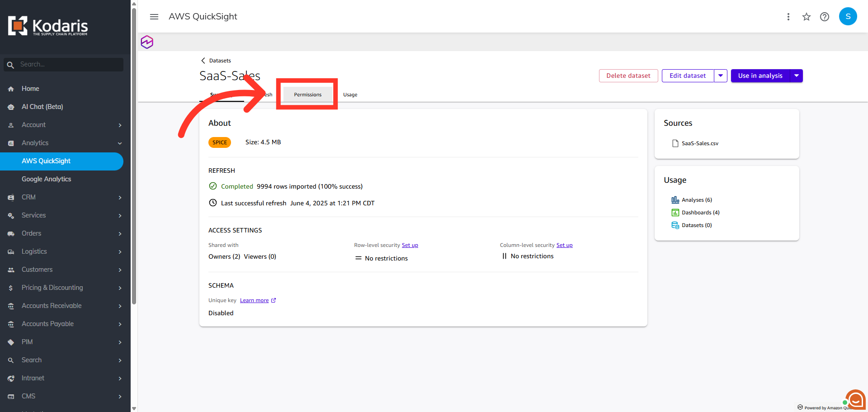Expand the Customers chevron
Viewport: 868px width, 412px height.
pos(120,270)
